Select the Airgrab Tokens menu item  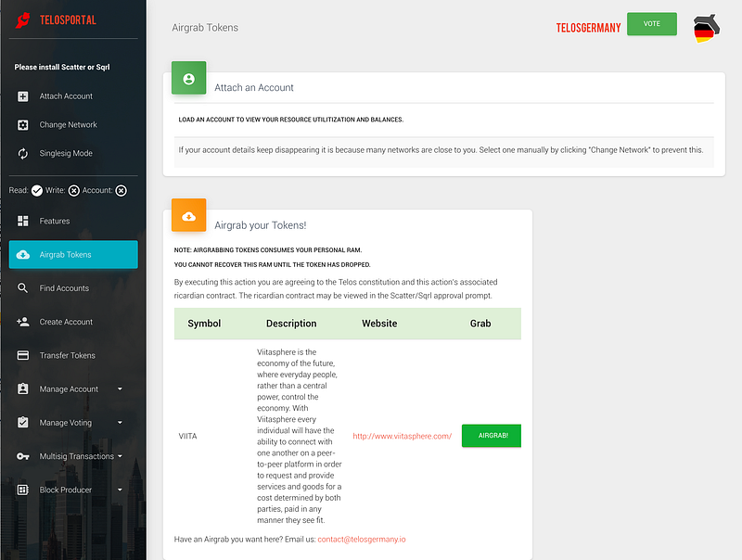click(73, 254)
